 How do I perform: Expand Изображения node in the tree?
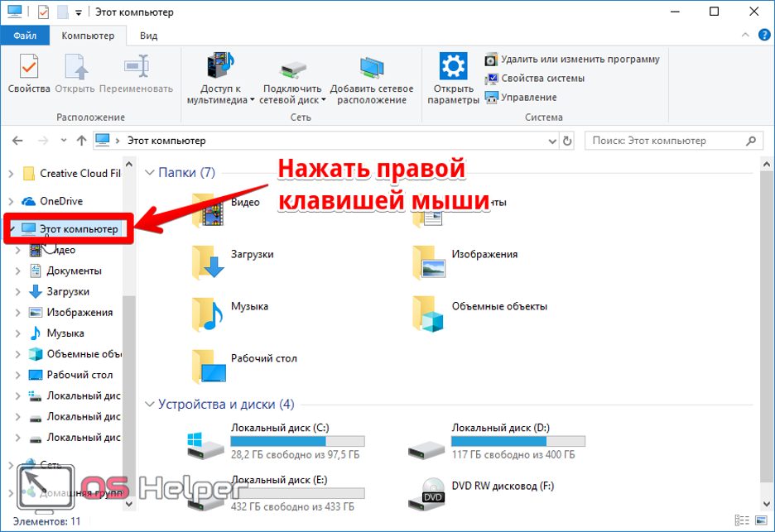pyautogui.click(x=17, y=312)
